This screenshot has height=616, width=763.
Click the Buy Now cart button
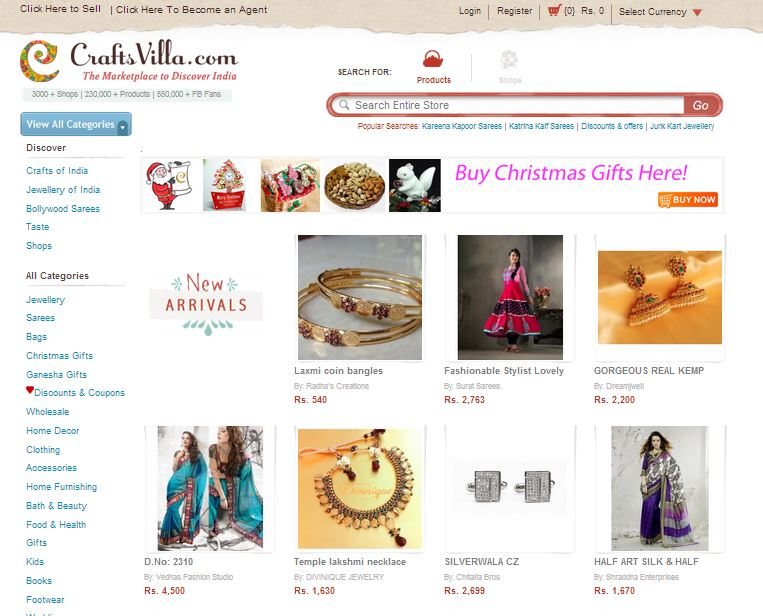[688, 199]
